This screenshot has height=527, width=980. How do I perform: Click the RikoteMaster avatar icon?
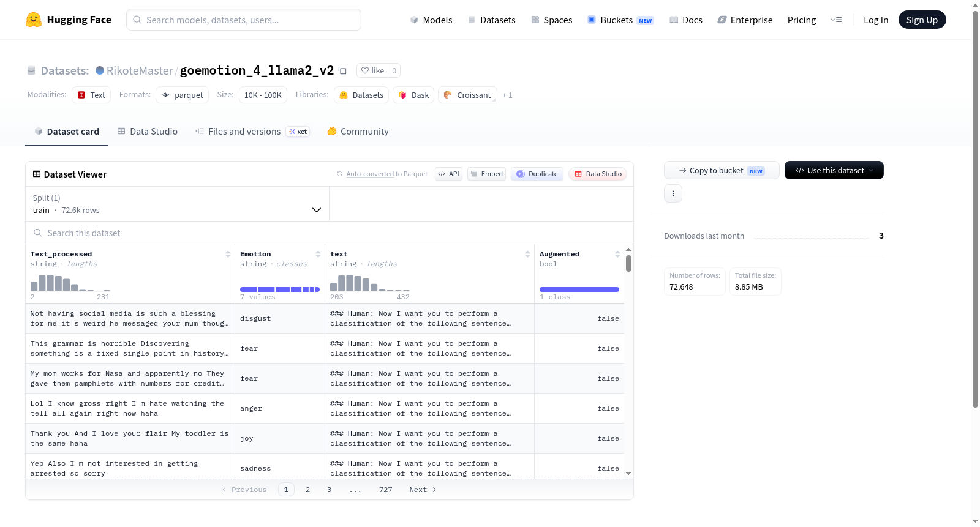coord(100,70)
